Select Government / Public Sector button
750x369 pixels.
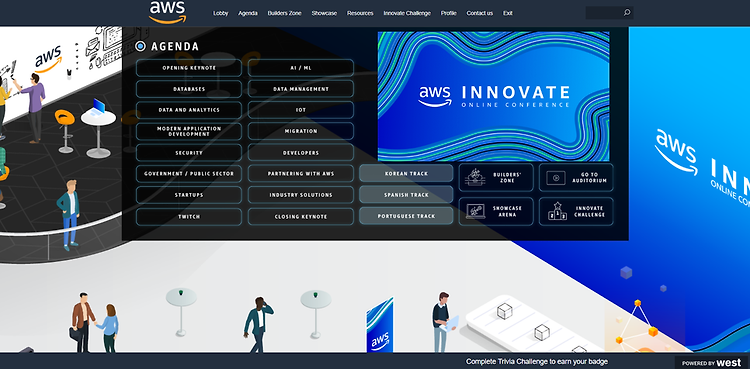pos(189,174)
